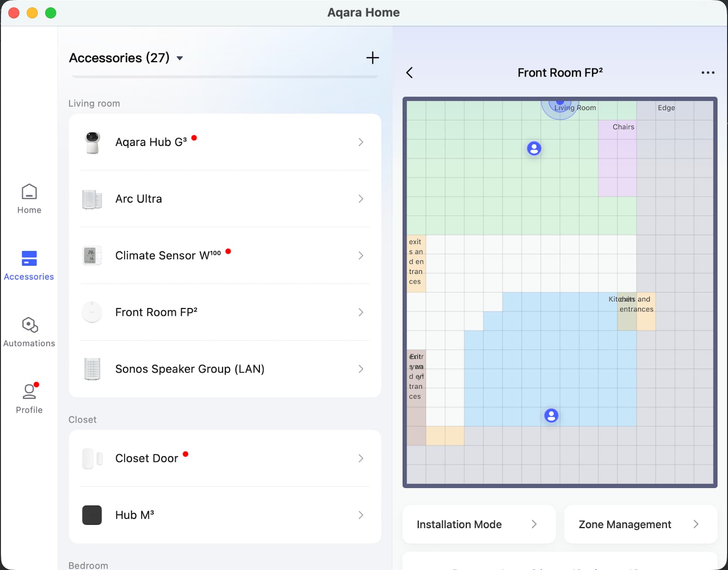
Task: Open the Profile tab
Action: [29, 398]
